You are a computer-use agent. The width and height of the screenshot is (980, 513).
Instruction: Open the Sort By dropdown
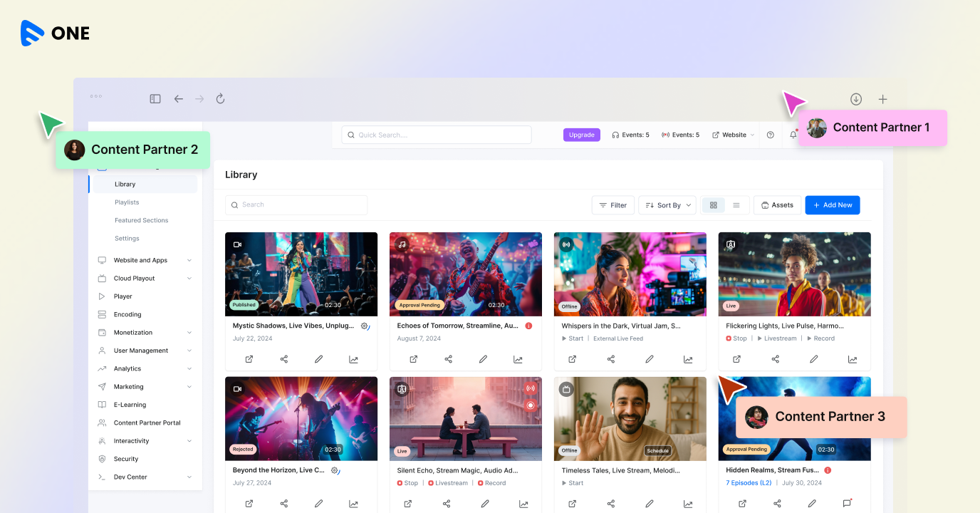[667, 205]
